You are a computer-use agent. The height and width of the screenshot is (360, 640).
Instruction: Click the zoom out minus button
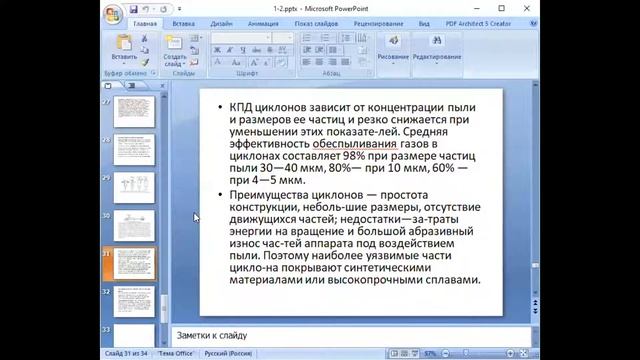446,353
